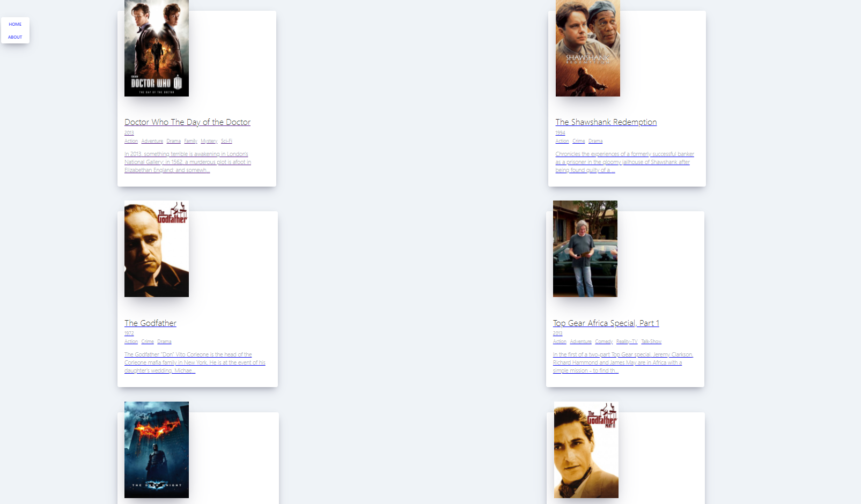The width and height of the screenshot is (861, 504).
Task: Click The Godfather poster with Brando
Action: click(157, 249)
